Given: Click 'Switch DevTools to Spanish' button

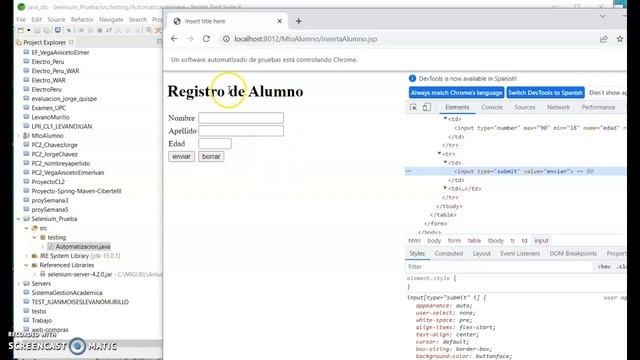Looking at the screenshot, I should [545, 93].
